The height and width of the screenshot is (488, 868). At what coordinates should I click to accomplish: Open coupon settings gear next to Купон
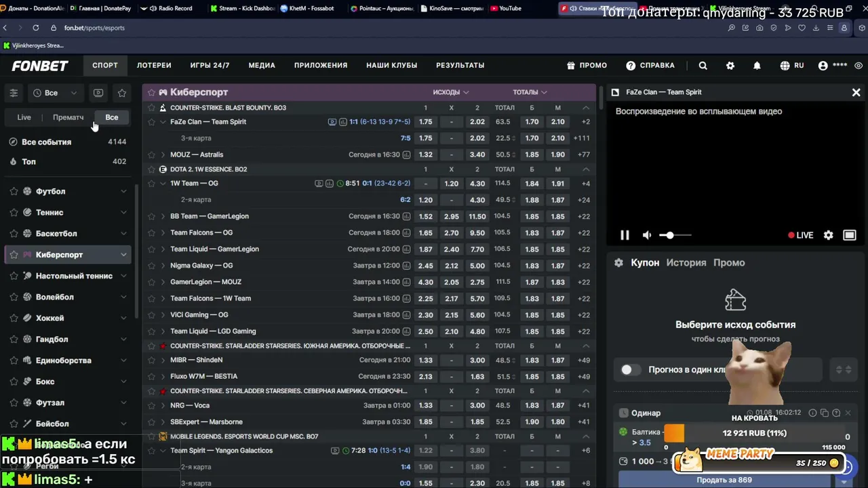click(618, 263)
